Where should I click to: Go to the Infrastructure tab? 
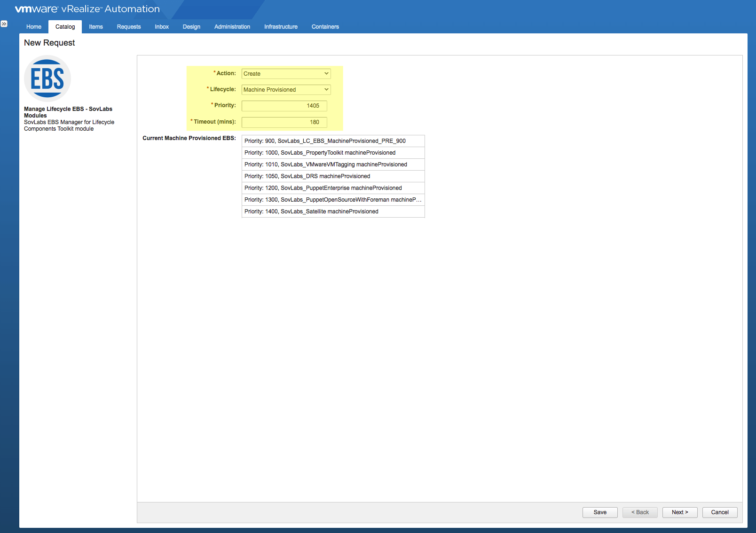[x=281, y=27]
